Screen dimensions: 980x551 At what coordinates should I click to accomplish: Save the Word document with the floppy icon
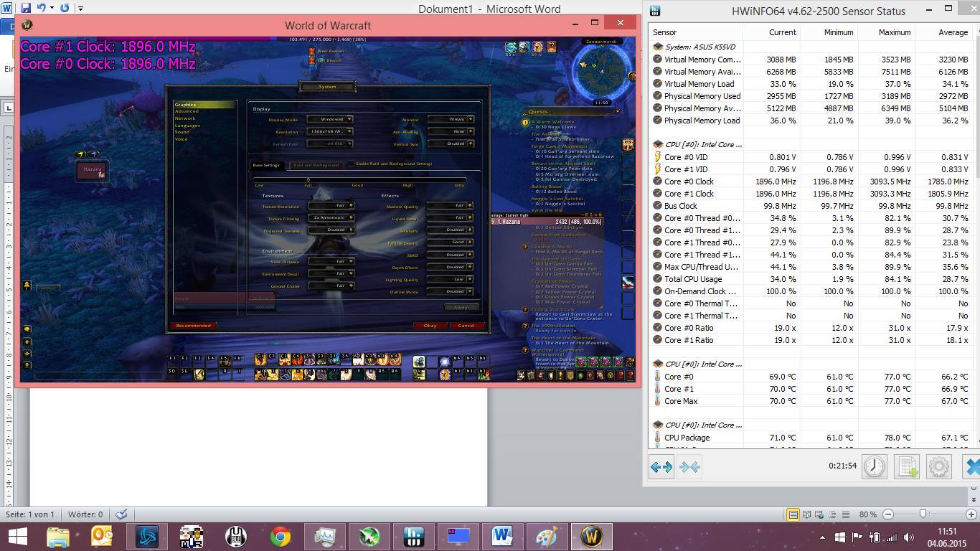(x=26, y=8)
